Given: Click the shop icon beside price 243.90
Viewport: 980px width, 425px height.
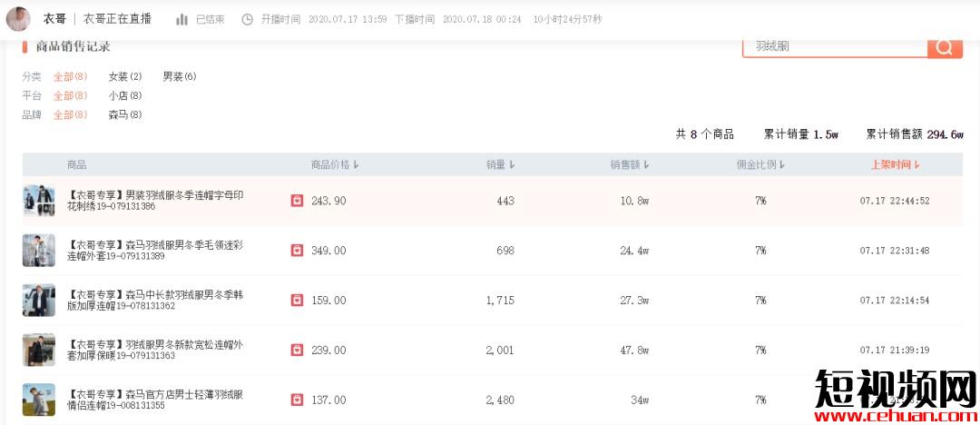Looking at the screenshot, I should (297, 201).
